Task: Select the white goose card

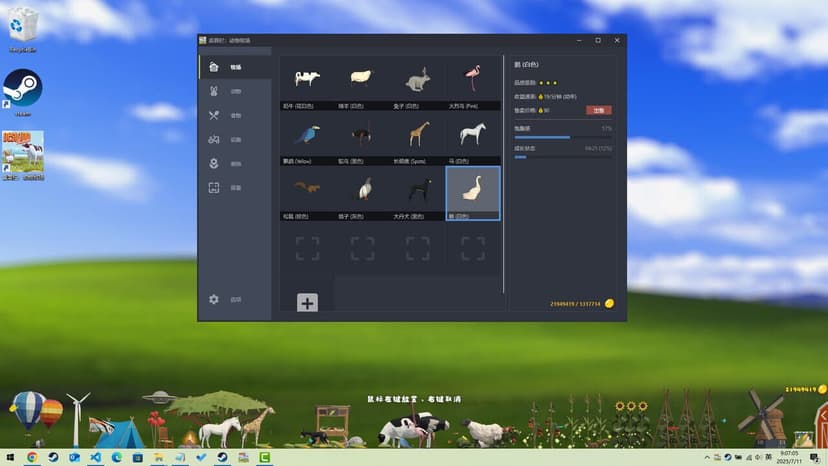Action: click(x=473, y=193)
